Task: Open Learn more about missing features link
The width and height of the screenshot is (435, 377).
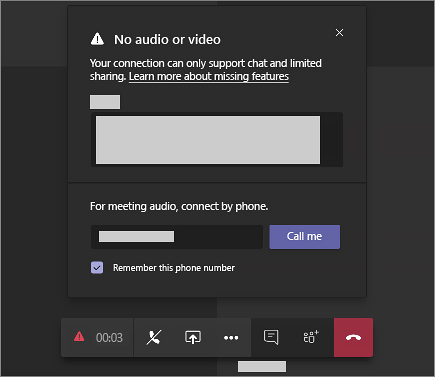Action: pos(209,76)
